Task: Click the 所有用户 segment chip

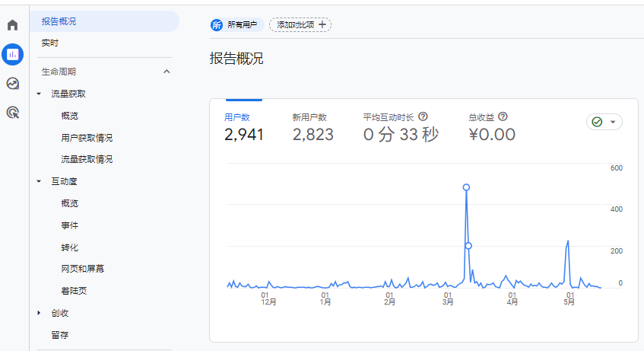Action: click(234, 25)
